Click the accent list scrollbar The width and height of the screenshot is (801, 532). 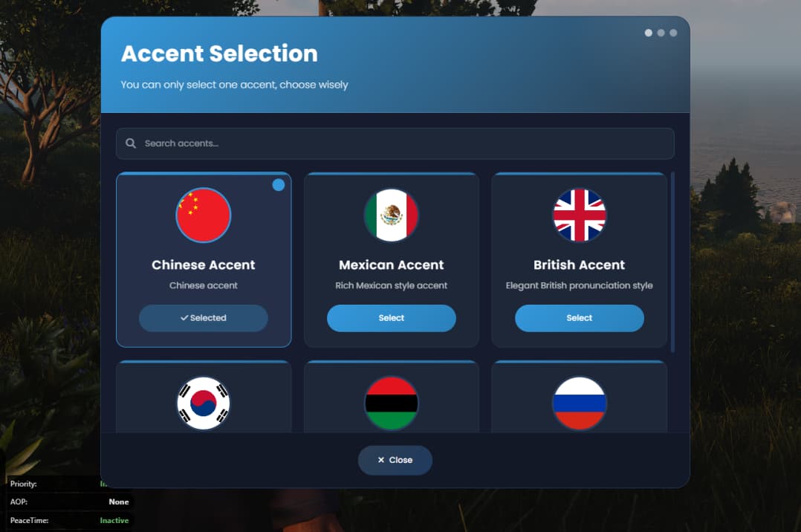(672, 262)
